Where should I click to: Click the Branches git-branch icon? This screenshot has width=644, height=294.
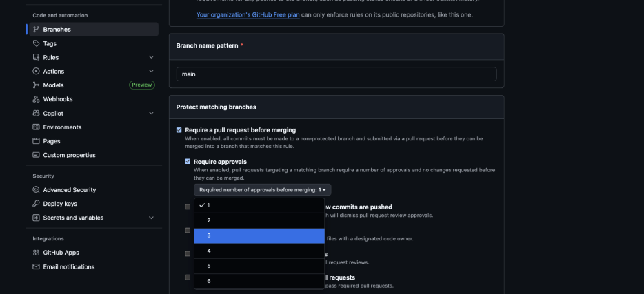click(x=36, y=30)
